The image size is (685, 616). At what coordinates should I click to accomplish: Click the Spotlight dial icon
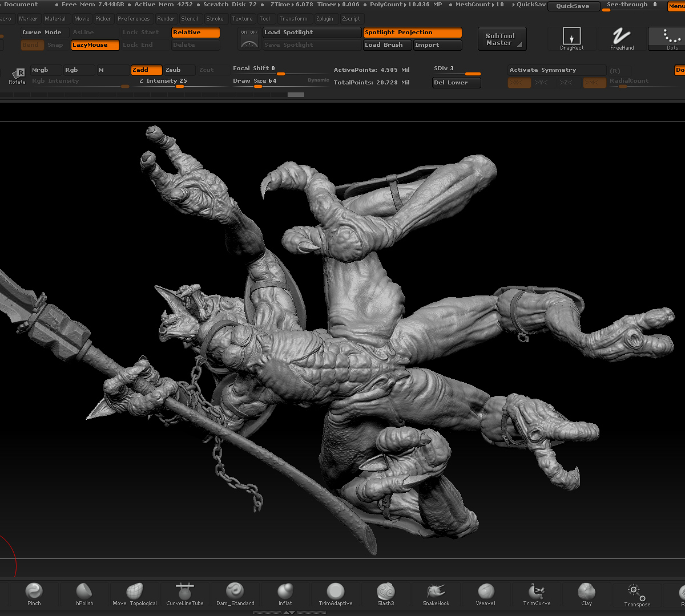pos(249,44)
